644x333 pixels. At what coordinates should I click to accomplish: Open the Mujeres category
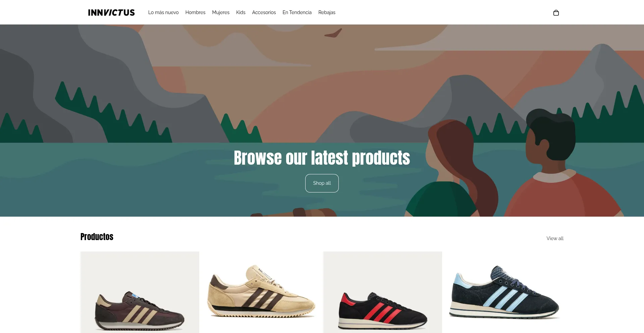pos(221,12)
